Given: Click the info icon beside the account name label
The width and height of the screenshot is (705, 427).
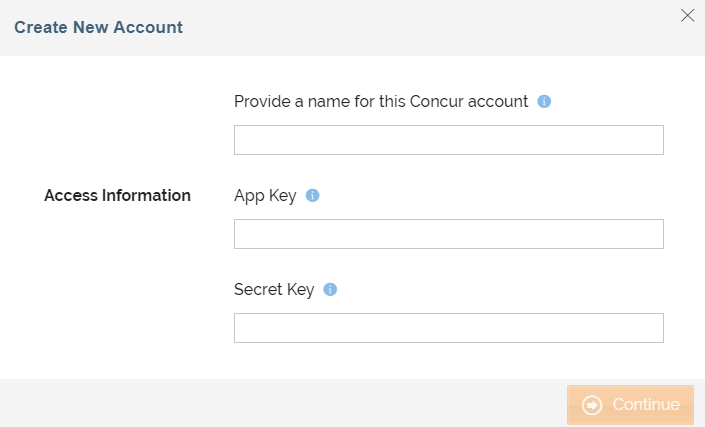Looking at the screenshot, I should click(545, 101).
